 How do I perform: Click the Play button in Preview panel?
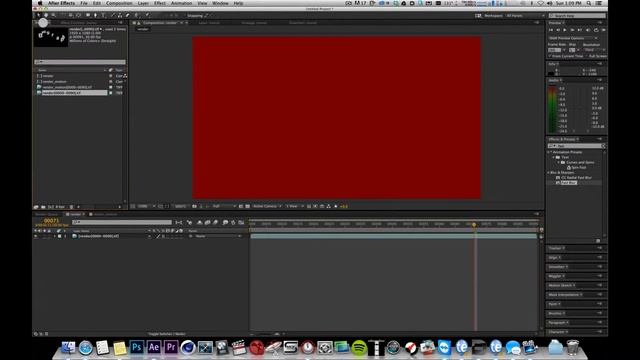point(565,30)
